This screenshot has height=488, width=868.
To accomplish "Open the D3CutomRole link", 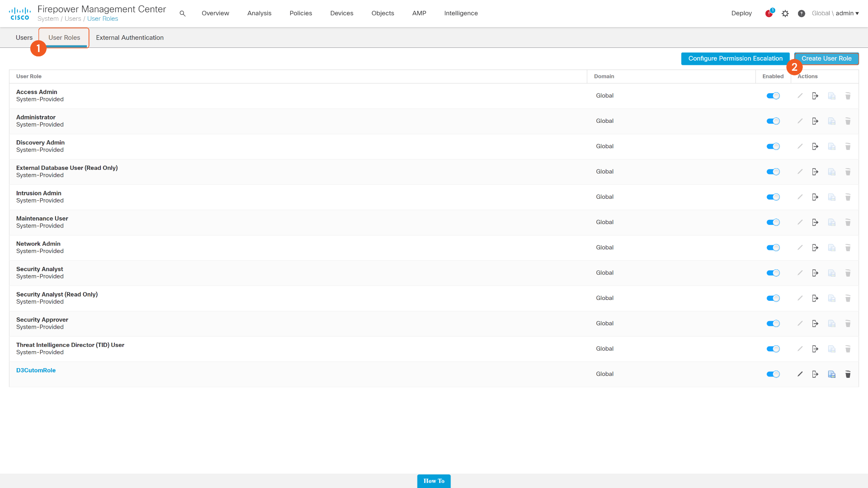I will point(36,370).
